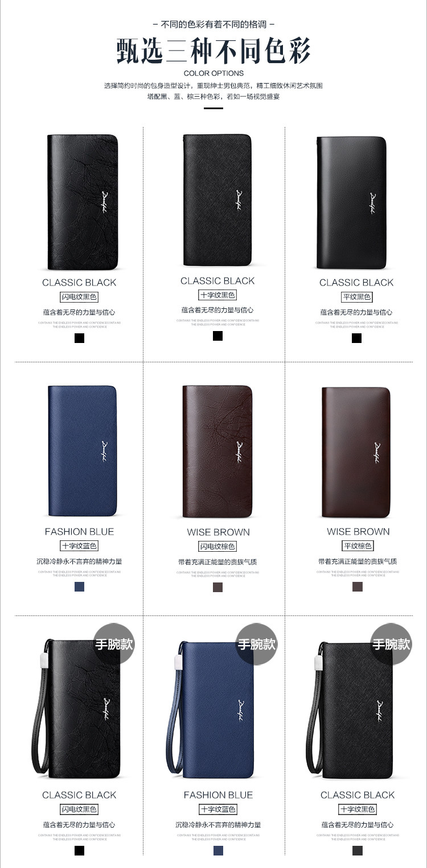Click the 平纹黑色 label box

click(x=356, y=297)
